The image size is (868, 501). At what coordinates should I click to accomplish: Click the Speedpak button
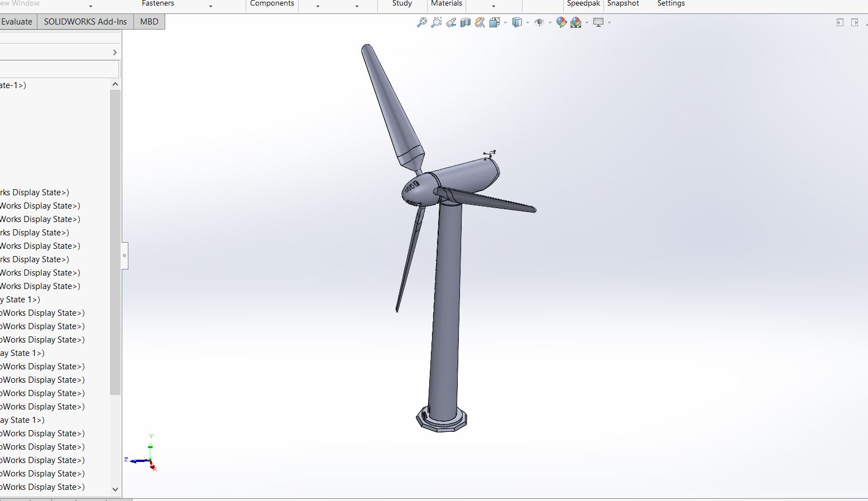[x=583, y=4]
